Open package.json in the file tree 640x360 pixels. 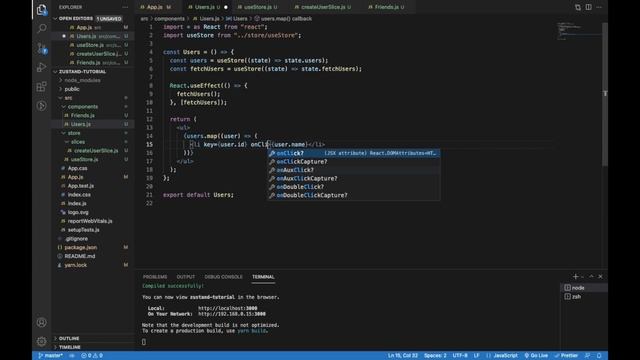(81, 247)
